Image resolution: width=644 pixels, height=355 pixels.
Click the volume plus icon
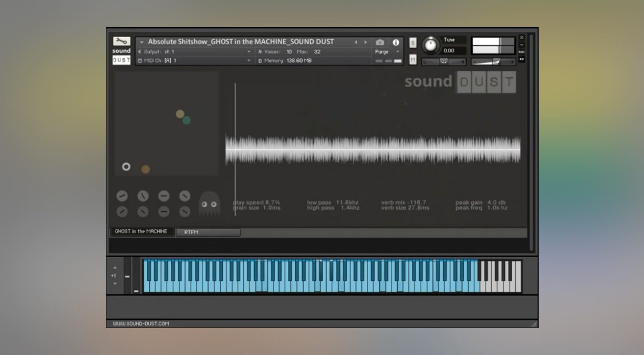(x=511, y=62)
